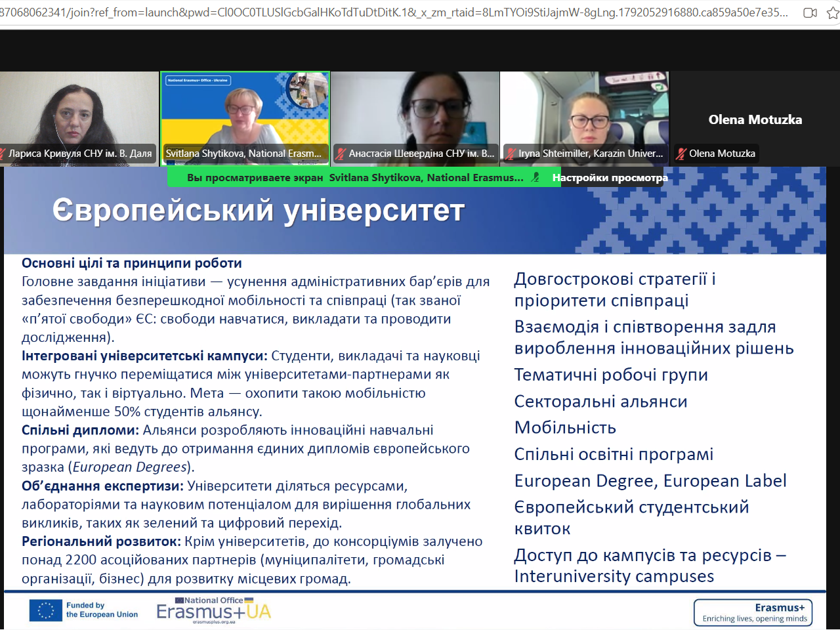Click the 'Тематичні робочі групи' list item
840x630 pixels.
click(x=611, y=375)
